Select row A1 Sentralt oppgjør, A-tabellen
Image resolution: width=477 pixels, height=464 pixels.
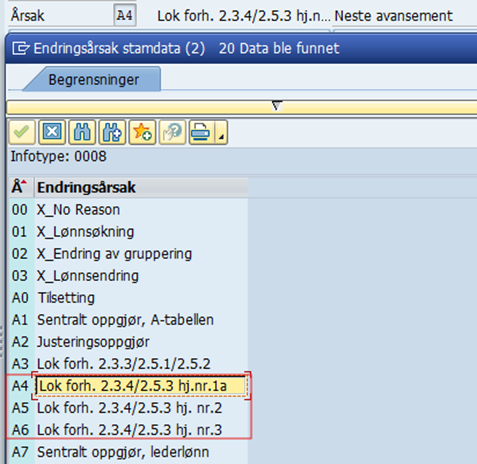129,320
